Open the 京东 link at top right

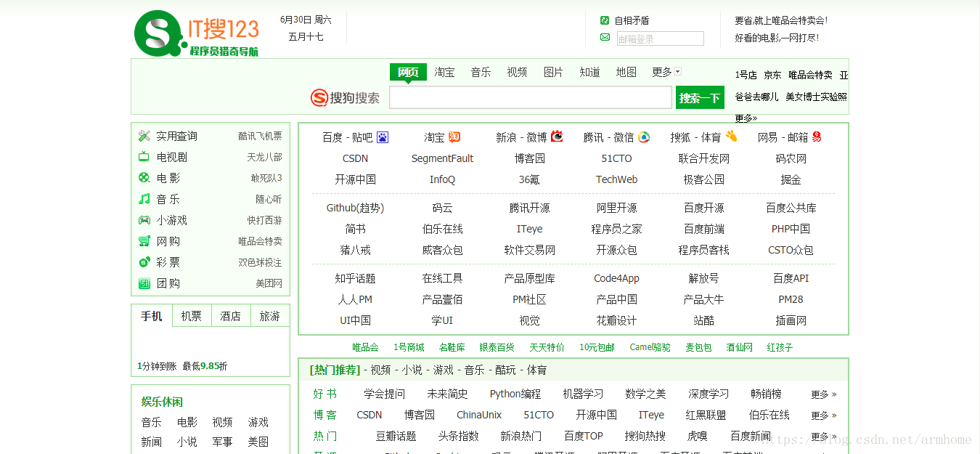click(772, 75)
